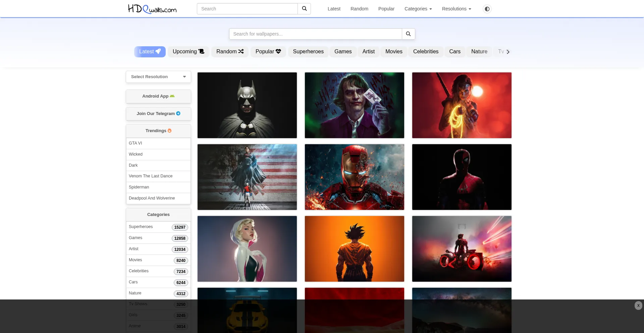644x333 pixels.
Task: Open the Batman wallpaper thumbnail
Action: pos(247,105)
